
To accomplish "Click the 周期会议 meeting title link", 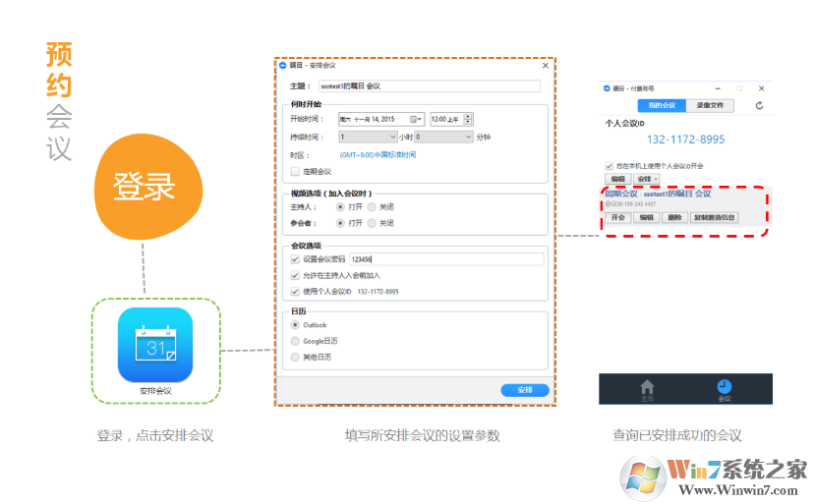I will tap(658, 194).
